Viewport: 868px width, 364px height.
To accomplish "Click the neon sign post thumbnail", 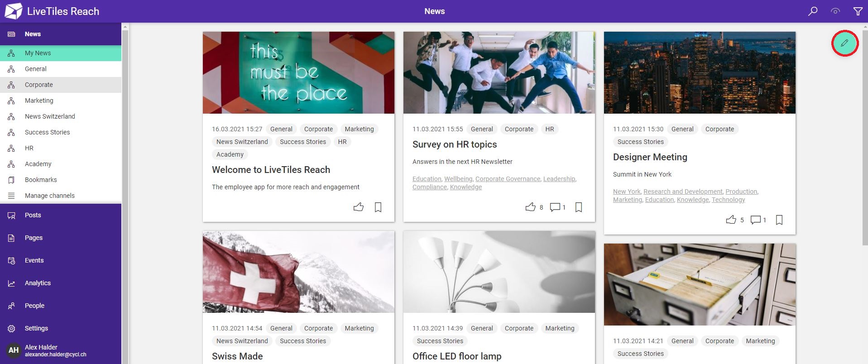I will (298, 72).
